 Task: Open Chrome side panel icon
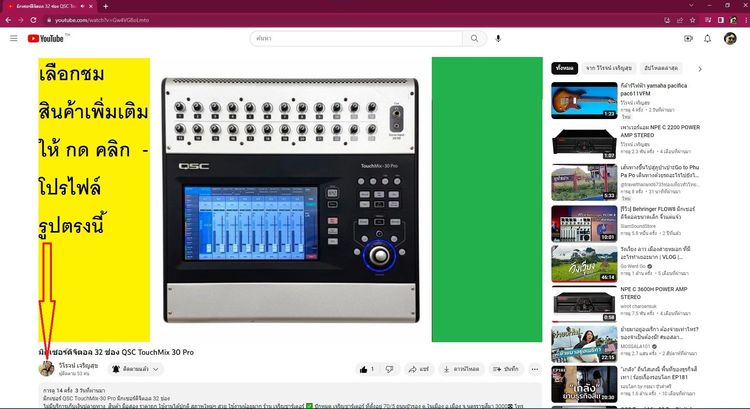pos(721,20)
